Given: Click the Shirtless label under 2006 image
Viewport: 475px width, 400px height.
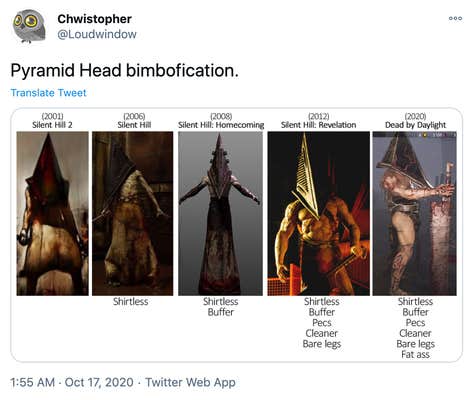Looking at the screenshot, I should pyautogui.click(x=131, y=302).
